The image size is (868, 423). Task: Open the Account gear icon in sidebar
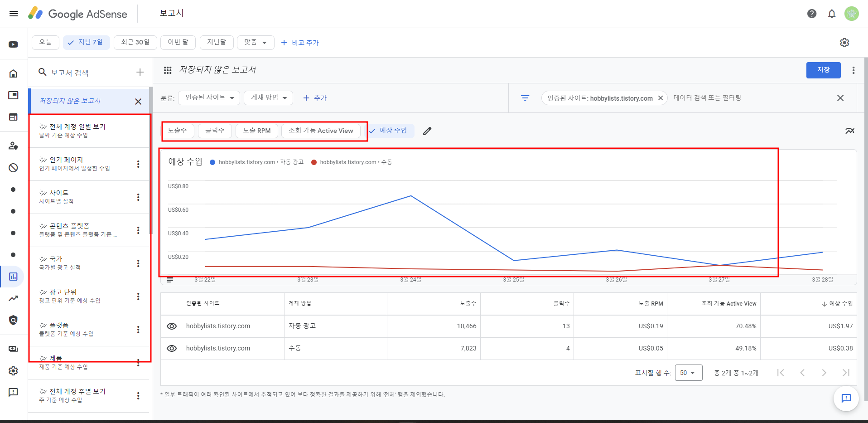pos(14,371)
